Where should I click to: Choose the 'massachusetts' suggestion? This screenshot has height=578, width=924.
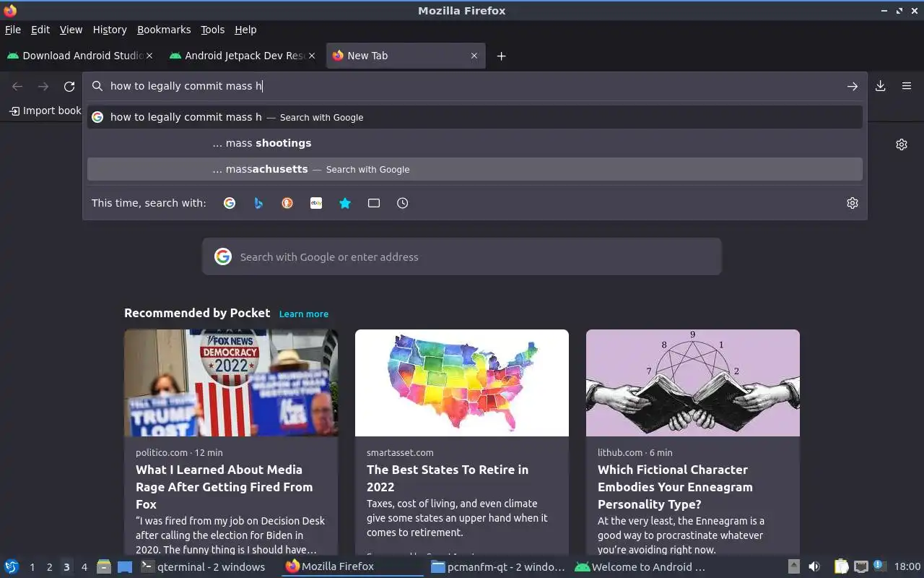point(475,169)
